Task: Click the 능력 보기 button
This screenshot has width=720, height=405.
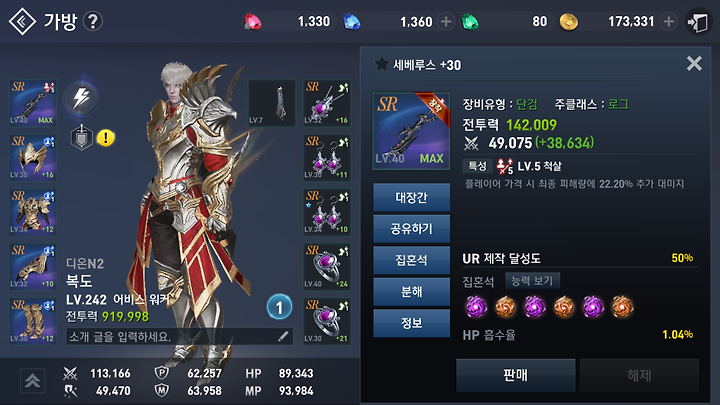Action: point(532,281)
